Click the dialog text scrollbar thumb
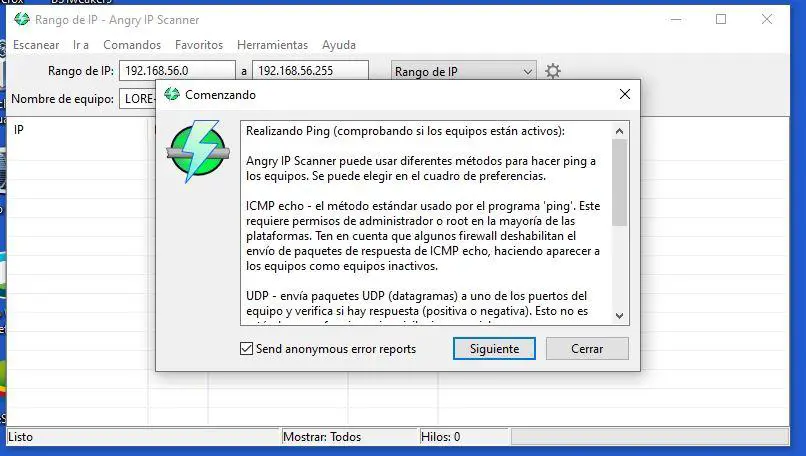Screen dimensions: 806x456 pyautogui.click(x=619, y=183)
